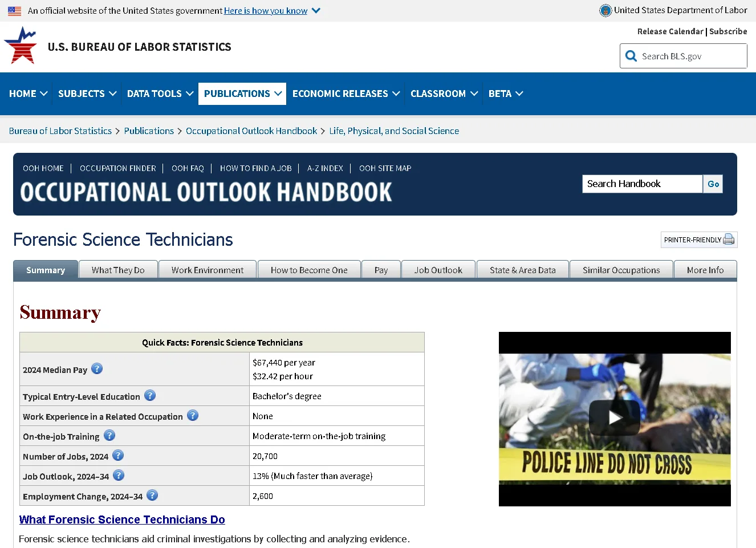Click the Search BLS.gov input field
Viewport: 756px width, 548px height.
click(x=691, y=56)
